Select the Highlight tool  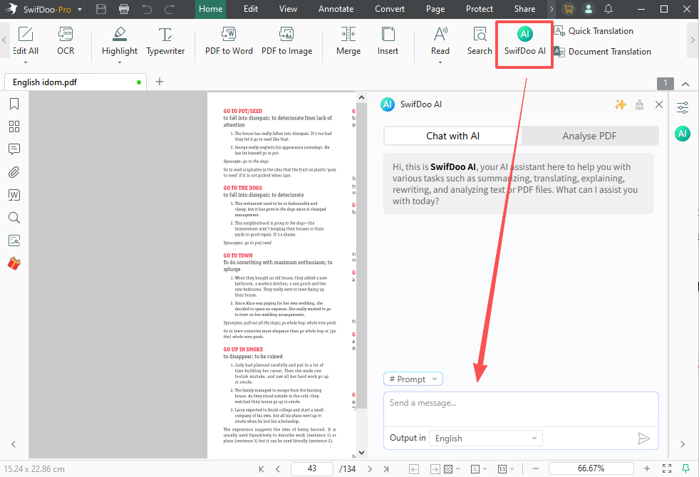(x=119, y=42)
